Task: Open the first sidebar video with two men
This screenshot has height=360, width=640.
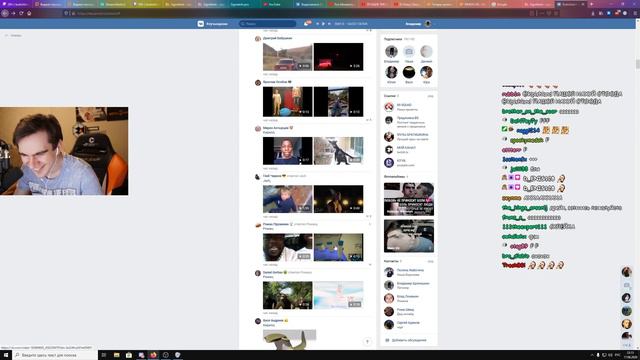Action: 409,199
